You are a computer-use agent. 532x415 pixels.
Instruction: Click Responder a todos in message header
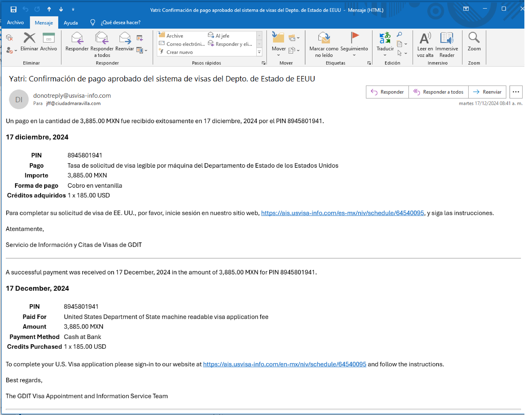click(438, 92)
